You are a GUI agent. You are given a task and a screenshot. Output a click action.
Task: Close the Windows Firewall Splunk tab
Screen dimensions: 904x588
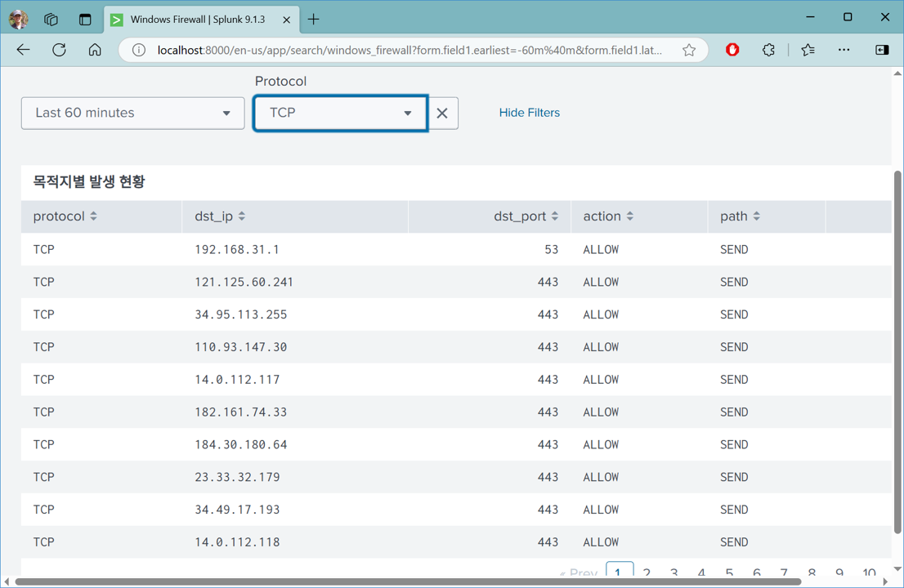tap(287, 20)
